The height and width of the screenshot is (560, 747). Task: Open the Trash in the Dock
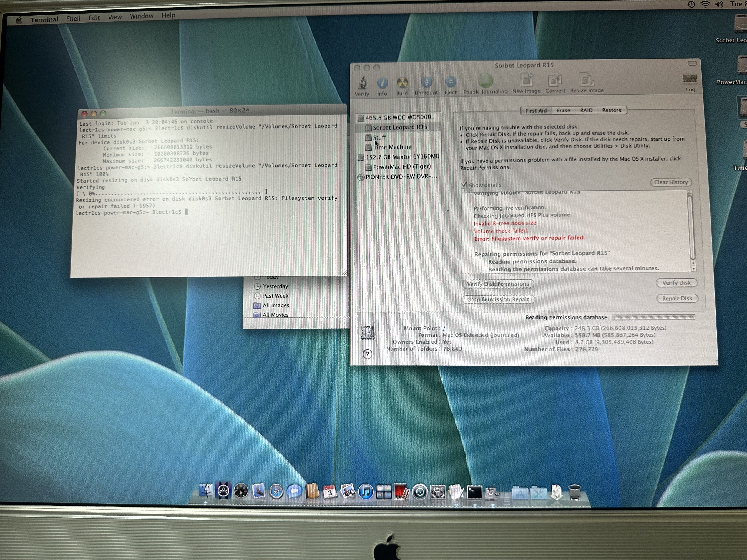575,492
